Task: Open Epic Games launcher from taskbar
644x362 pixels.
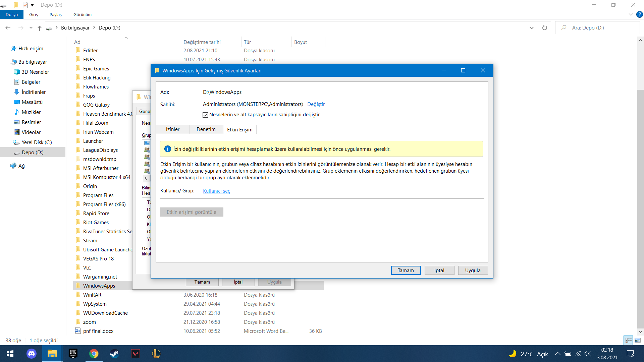Action: coord(73,354)
